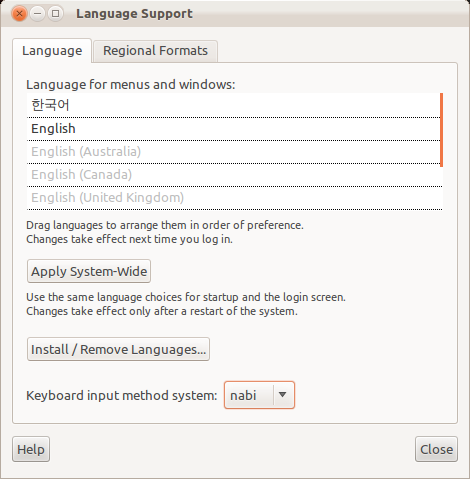Viewport: 470px width, 479px height.
Task: Click the Help button
Action: pos(31,449)
